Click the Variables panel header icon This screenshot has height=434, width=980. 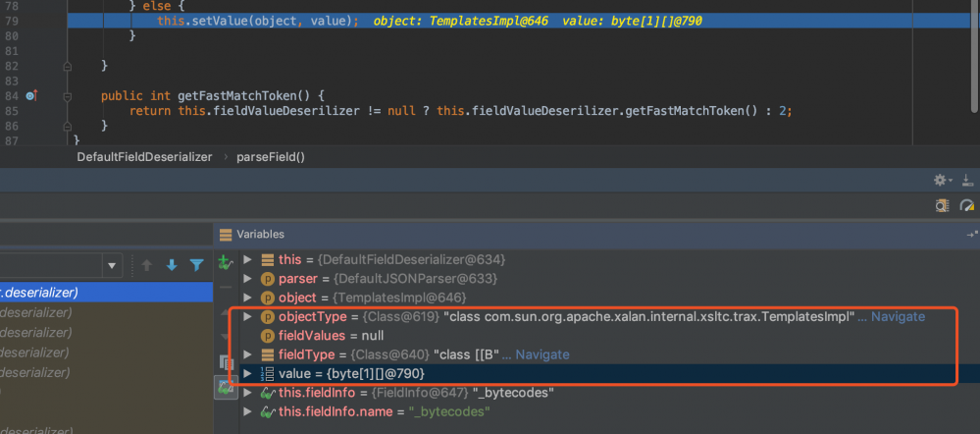click(226, 235)
